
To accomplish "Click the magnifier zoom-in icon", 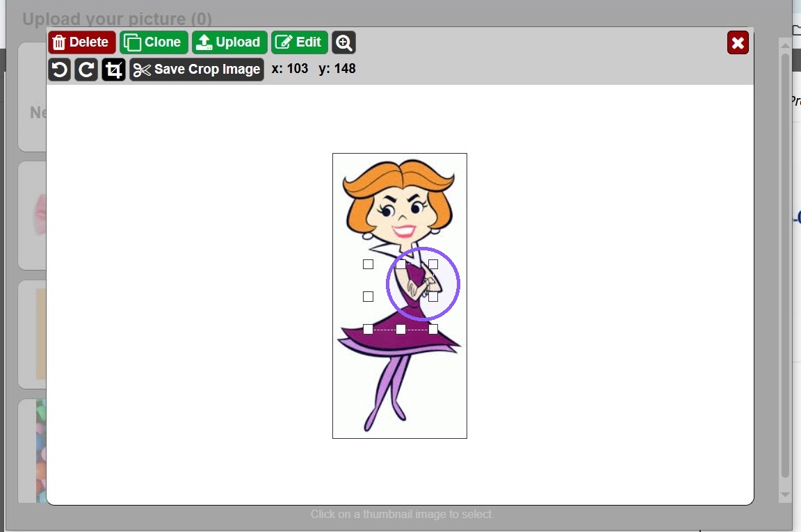I will click(x=343, y=42).
